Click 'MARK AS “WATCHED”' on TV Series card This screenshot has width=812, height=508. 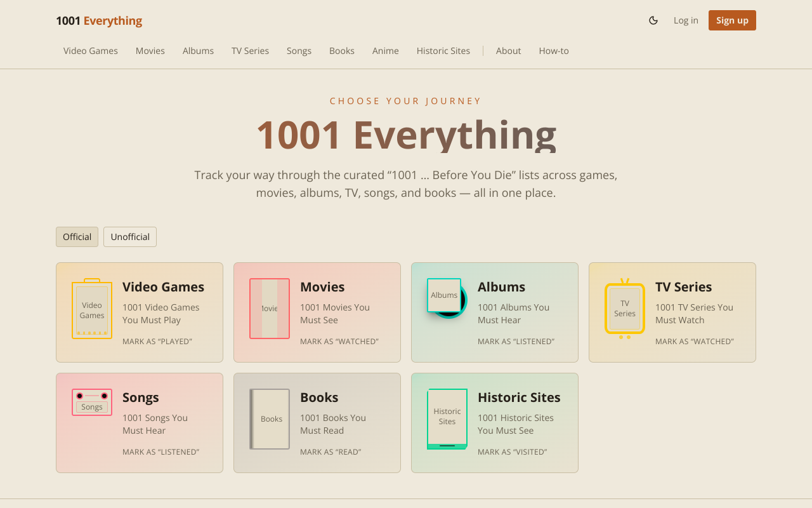(695, 342)
